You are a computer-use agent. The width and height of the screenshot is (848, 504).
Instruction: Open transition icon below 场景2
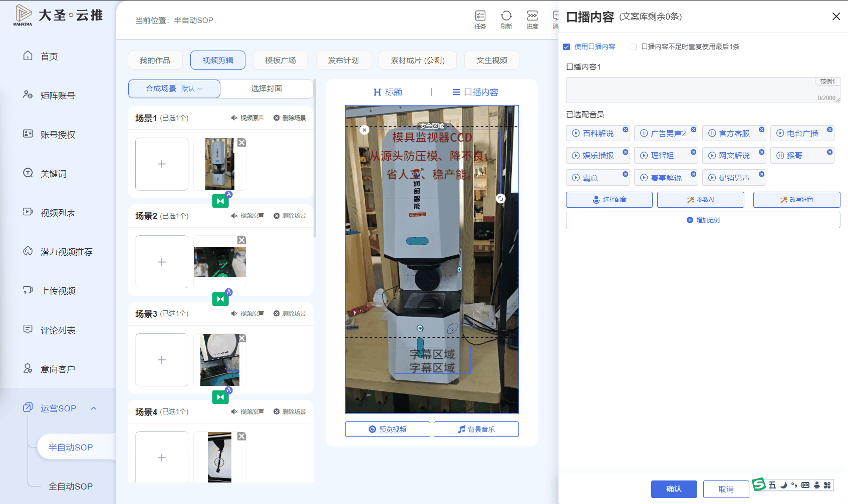(x=220, y=299)
